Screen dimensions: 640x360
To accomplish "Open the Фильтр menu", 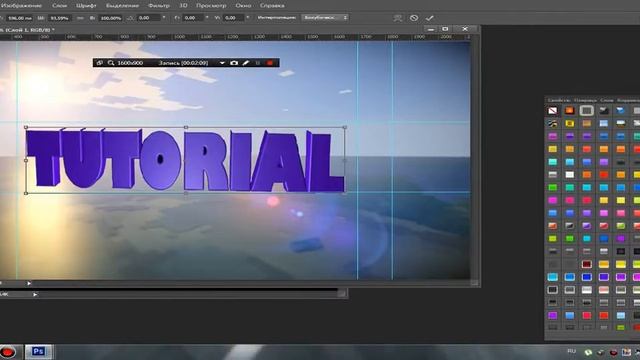I will point(159,6).
